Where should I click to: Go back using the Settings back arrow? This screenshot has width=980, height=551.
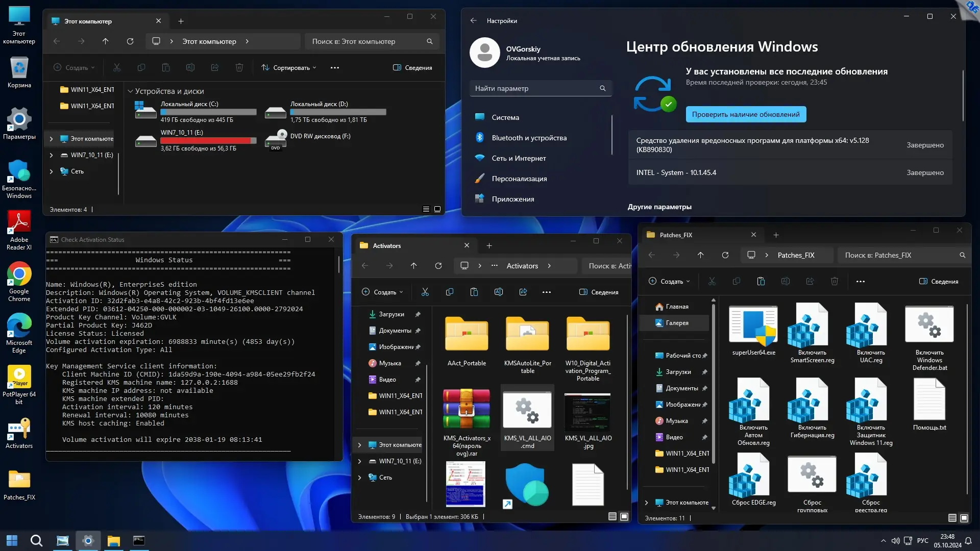pos(473,20)
